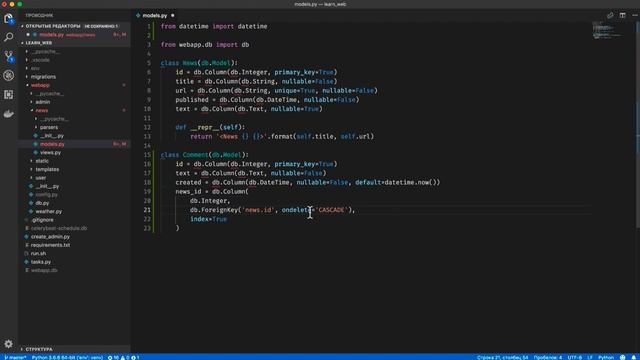Open the Docker view in activity bar

9,114
